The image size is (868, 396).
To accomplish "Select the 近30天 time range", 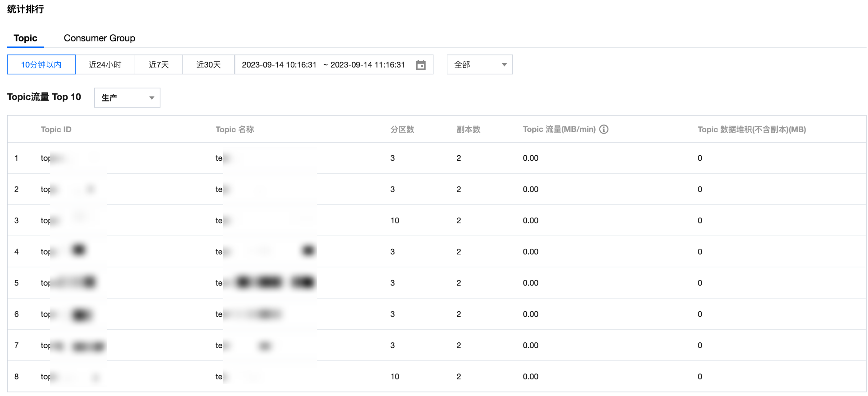I will tap(208, 65).
